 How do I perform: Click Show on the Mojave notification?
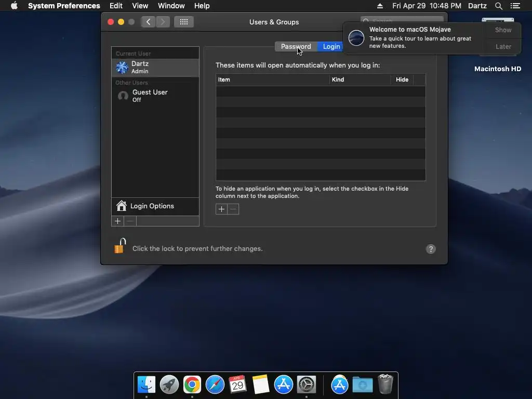[503, 30]
